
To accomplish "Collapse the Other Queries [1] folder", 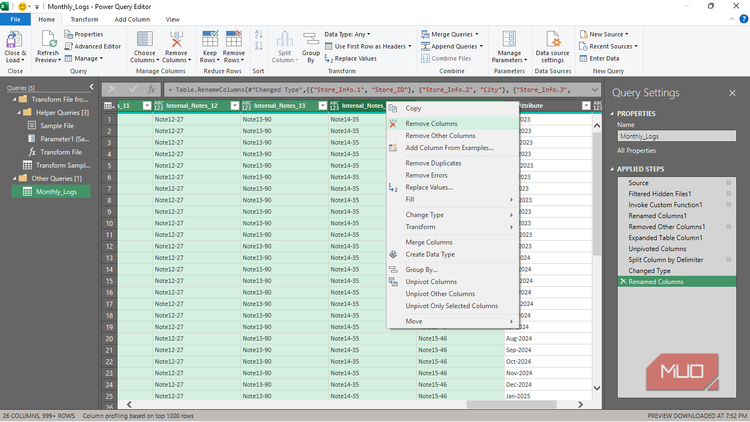I will 14,178.
